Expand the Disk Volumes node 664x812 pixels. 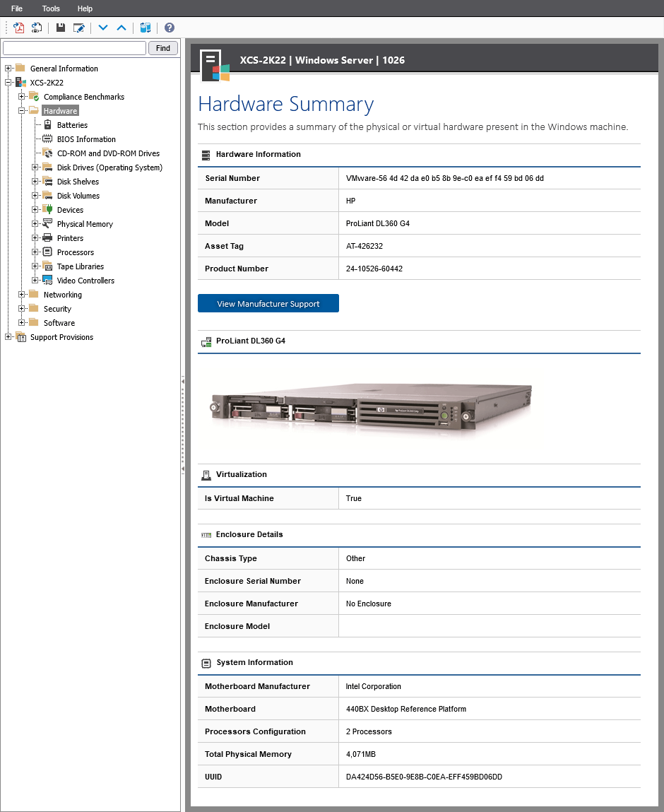[x=35, y=195]
